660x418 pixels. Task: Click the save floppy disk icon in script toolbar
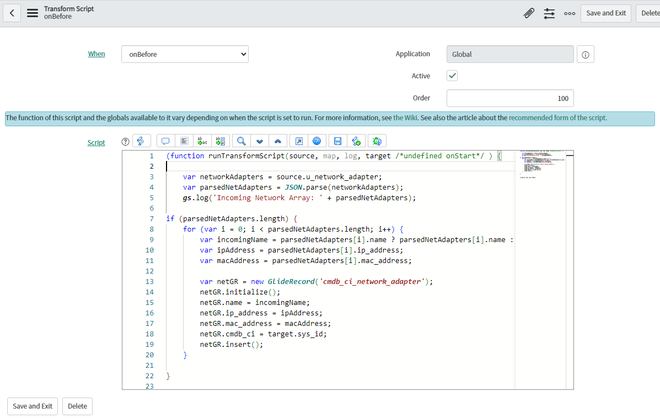[x=337, y=142]
